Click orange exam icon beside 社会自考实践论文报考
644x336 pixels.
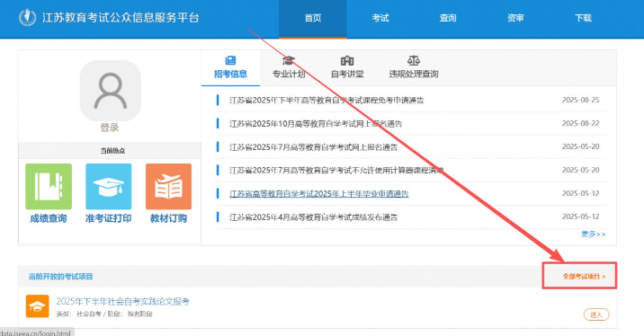(38, 306)
